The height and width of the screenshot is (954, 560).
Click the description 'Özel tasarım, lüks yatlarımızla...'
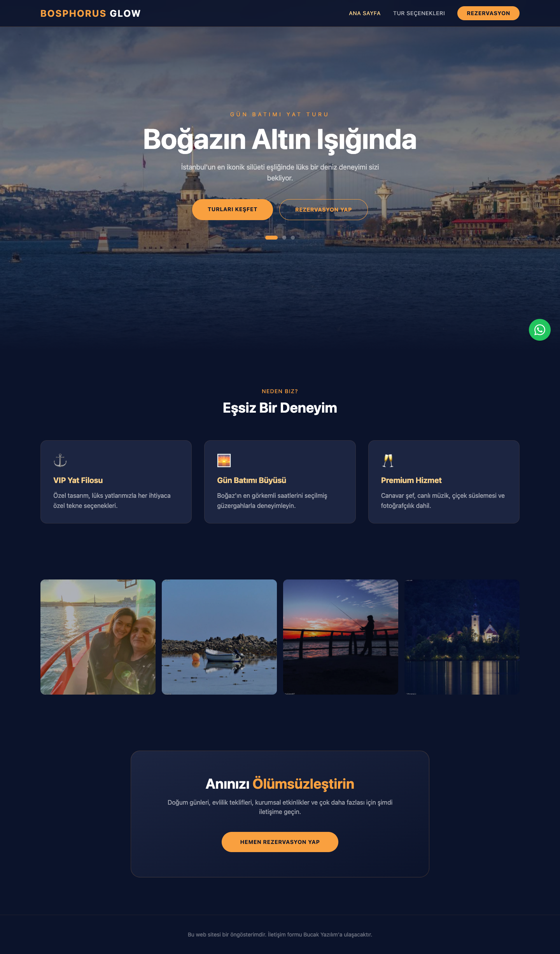point(112,501)
